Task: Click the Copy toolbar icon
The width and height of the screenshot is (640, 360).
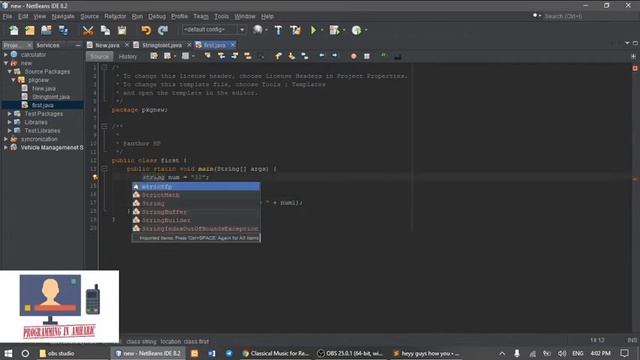Action: click(105, 30)
